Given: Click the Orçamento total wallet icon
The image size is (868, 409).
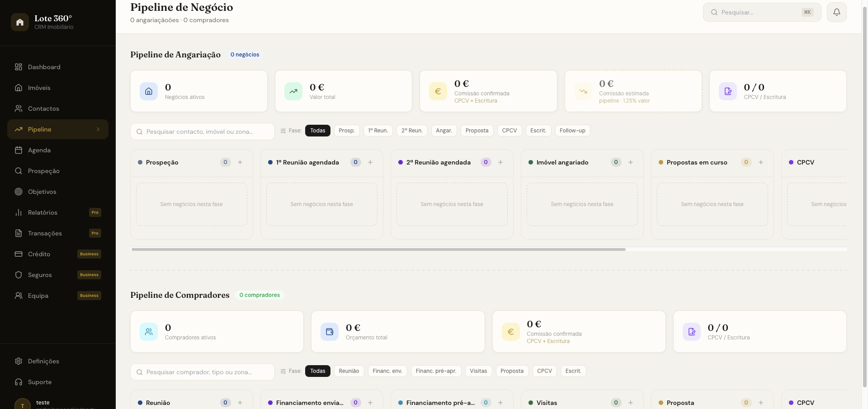Looking at the screenshot, I should point(330,332).
